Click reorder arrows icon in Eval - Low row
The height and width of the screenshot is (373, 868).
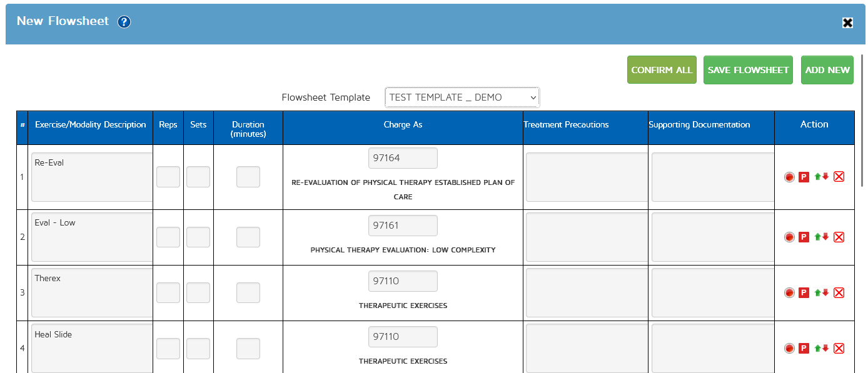821,237
